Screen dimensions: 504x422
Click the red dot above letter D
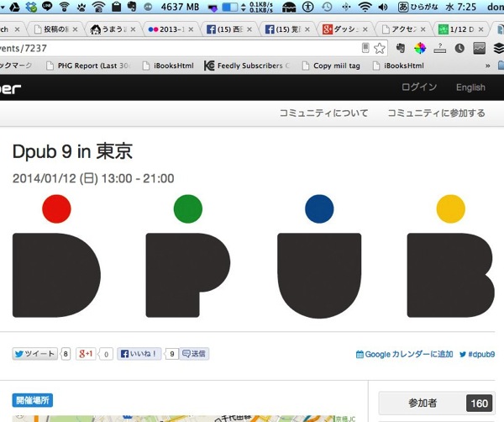(x=56, y=208)
